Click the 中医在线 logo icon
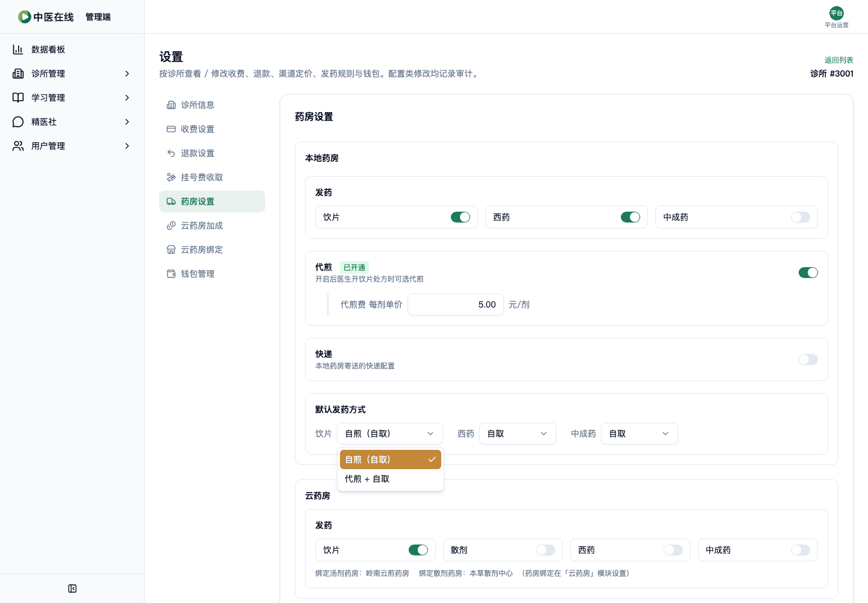 [x=25, y=17]
